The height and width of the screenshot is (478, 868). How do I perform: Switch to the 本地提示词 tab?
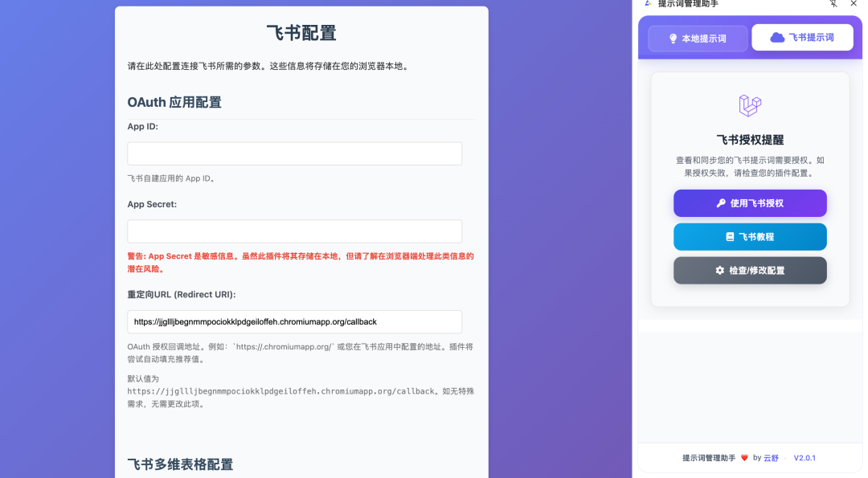698,38
